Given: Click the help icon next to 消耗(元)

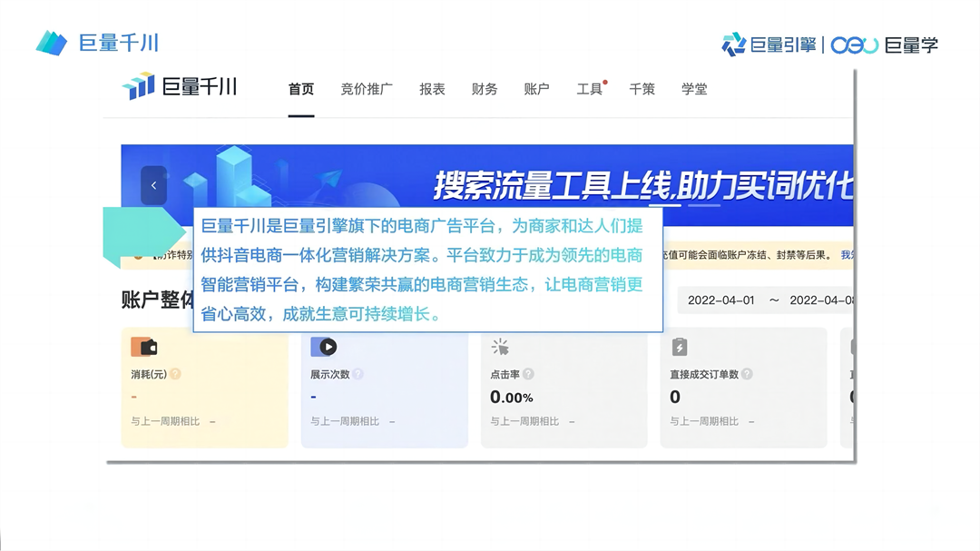Looking at the screenshot, I should tap(175, 372).
